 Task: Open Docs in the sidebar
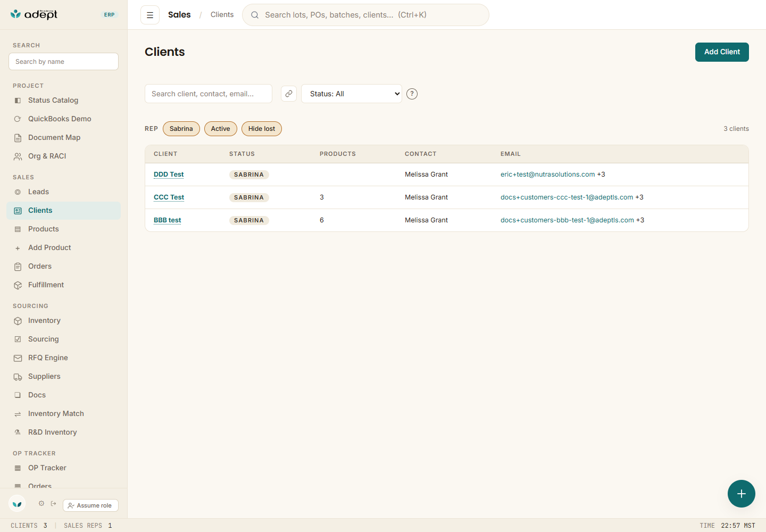click(x=64, y=395)
